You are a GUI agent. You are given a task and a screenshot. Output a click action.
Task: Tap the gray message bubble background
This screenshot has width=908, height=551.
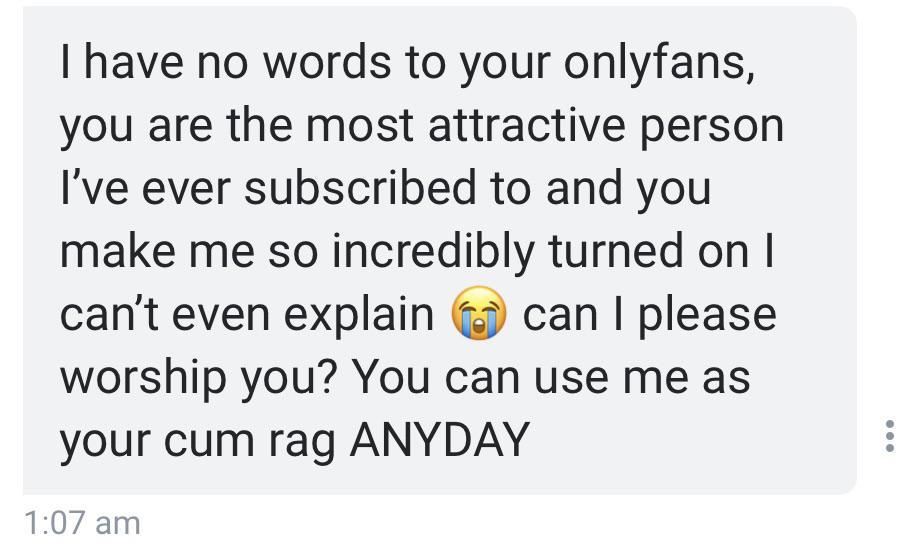point(440,250)
